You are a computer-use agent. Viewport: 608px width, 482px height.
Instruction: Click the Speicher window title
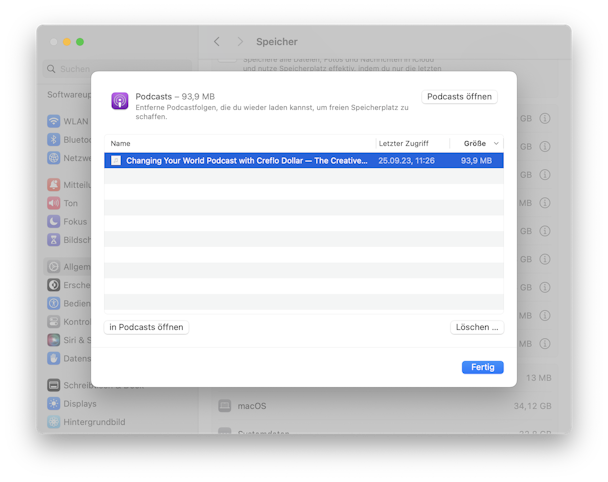[277, 41]
